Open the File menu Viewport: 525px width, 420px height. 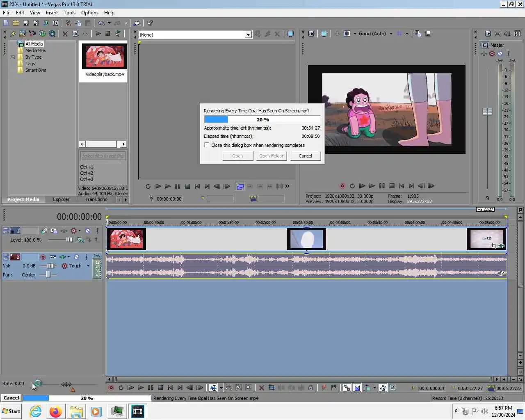[x=7, y=13]
